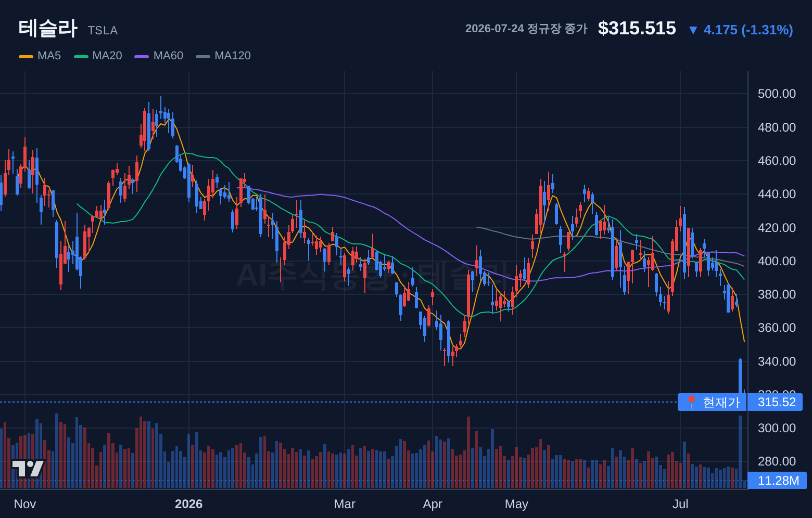Click the MA60 purple legend swatch

(142, 56)
